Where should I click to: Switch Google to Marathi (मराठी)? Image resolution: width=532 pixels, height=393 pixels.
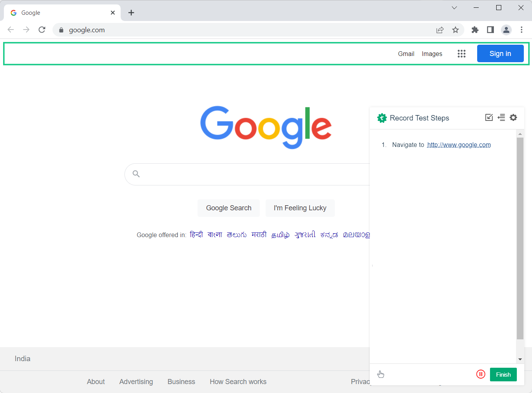pos(259,234)
